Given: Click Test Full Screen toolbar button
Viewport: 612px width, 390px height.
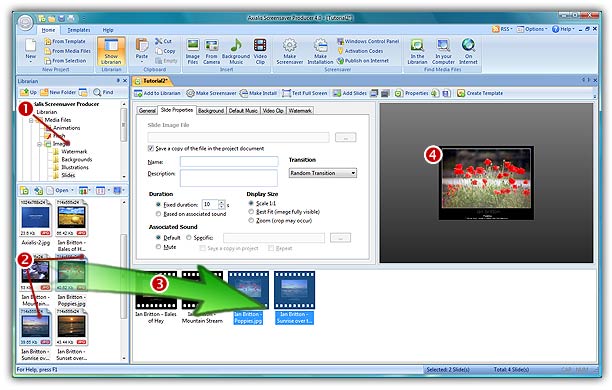Looking at the screenshot, I should tap(305, 93).
